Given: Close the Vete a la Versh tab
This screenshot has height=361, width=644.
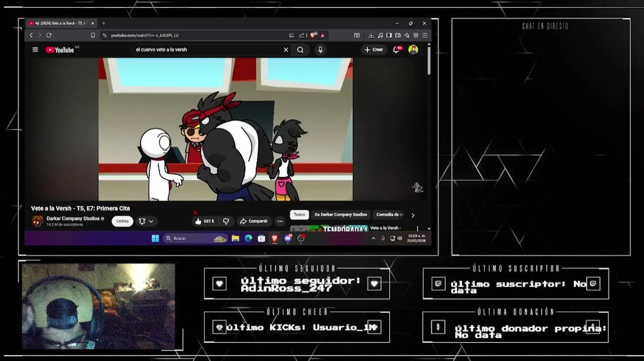Looking at the screenshot, I should (92, 23).
